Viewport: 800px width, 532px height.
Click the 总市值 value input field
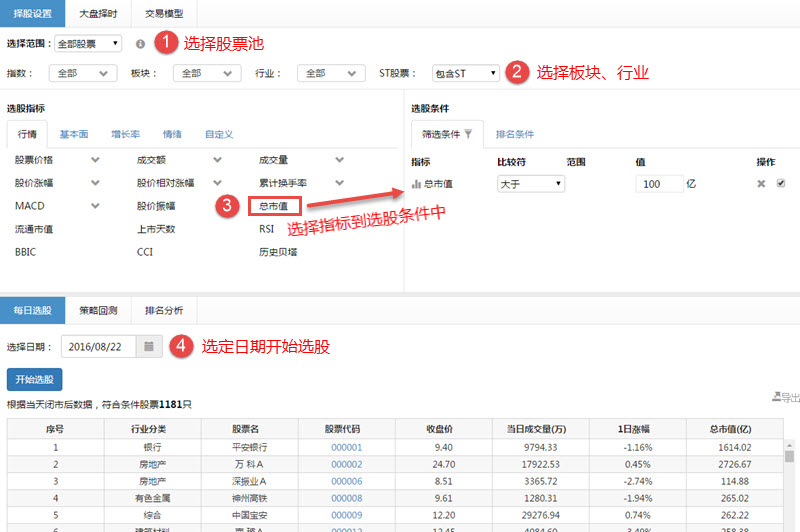[658, 184]
